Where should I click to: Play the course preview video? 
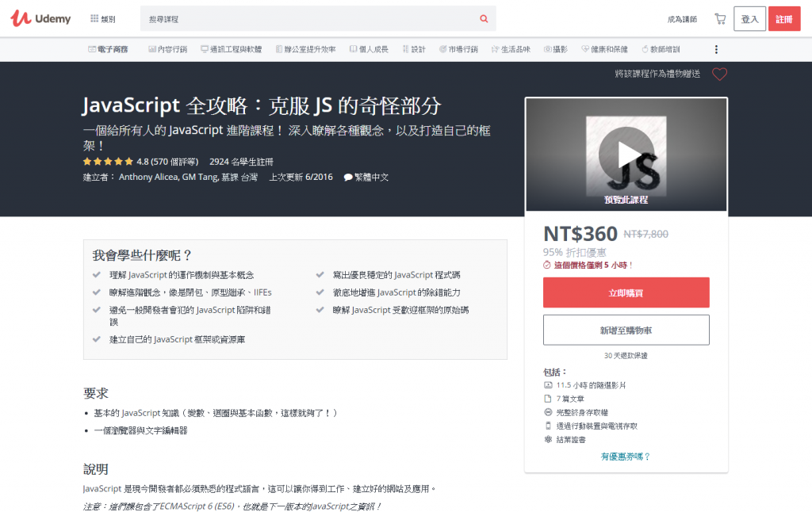coord(626,155)
